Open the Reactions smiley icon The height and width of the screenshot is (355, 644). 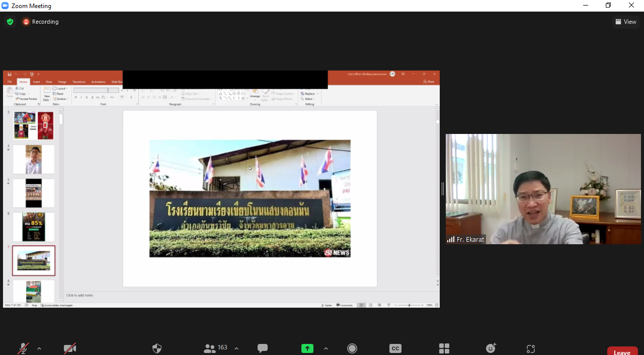491,348
